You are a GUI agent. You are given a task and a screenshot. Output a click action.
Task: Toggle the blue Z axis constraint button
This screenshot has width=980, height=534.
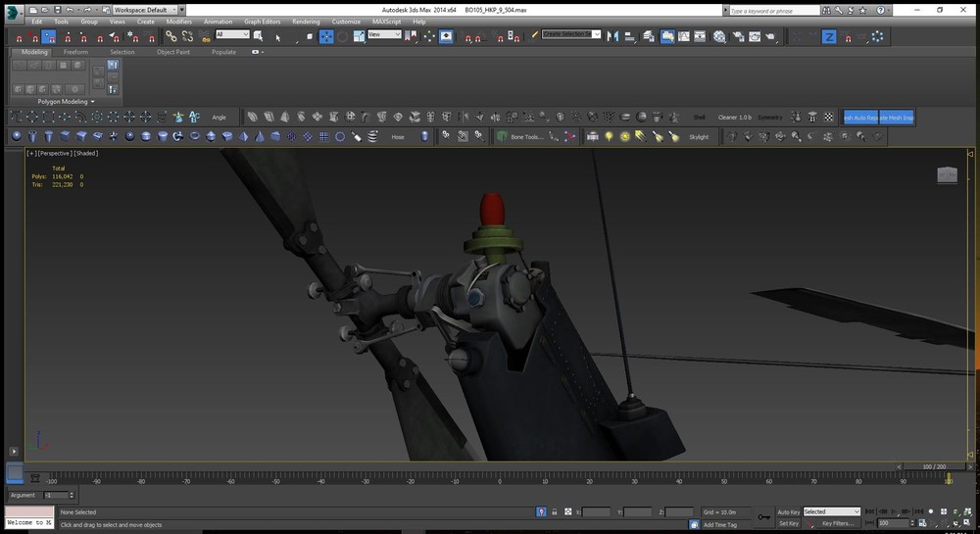point(828,36)
